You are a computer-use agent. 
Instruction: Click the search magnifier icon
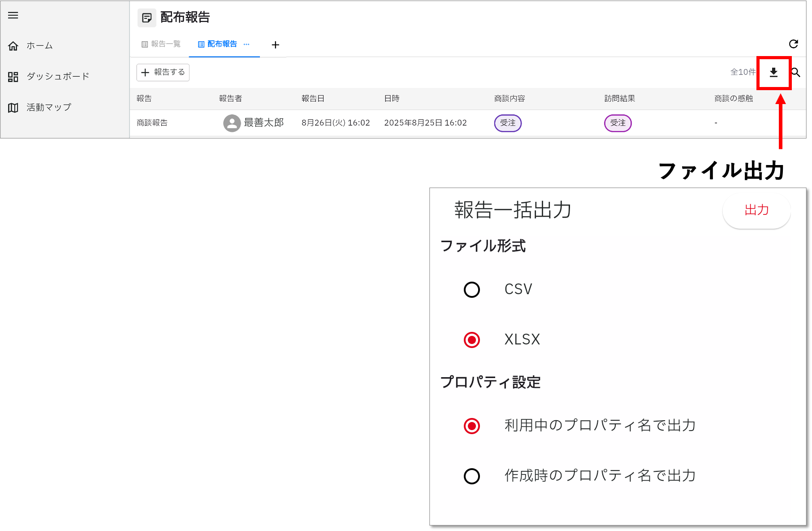[x=796, y=73]
